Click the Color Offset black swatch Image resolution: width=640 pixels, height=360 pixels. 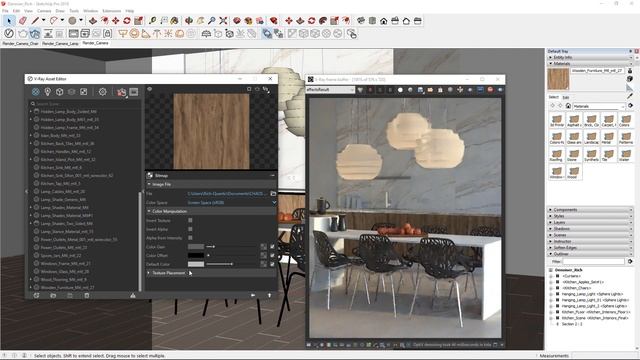pos(196,256)
